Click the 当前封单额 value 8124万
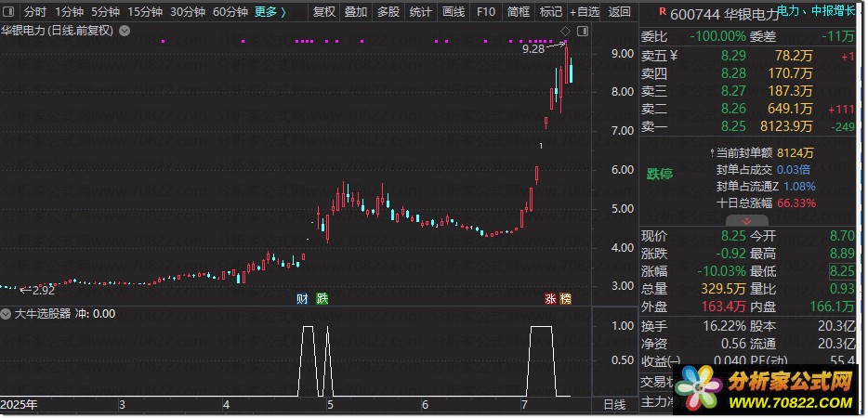The width and height of the screenshot is (868, 418). pyautogui.click(x=795, y=153)
